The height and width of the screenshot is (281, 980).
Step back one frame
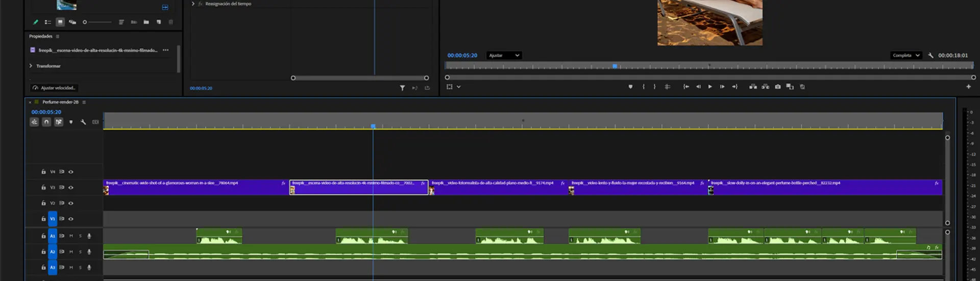pyautogui.click(x=698, y=87)
